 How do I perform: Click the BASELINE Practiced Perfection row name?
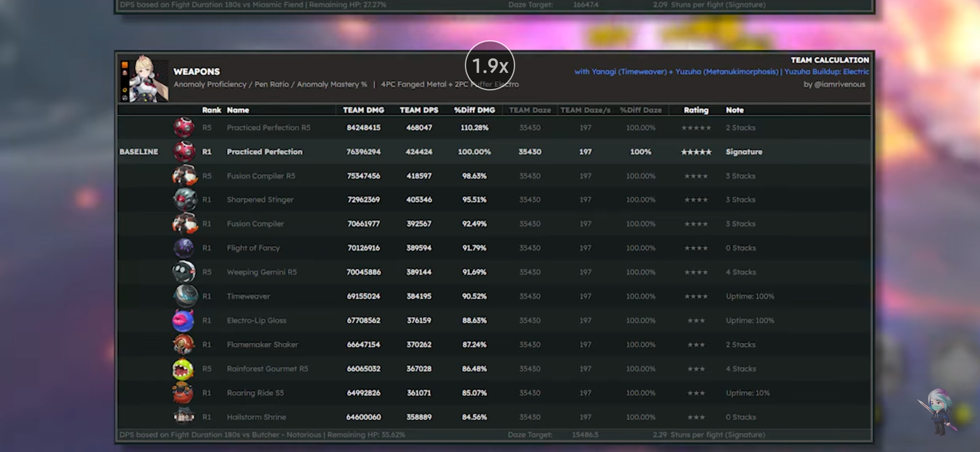(x=264, y=152)
